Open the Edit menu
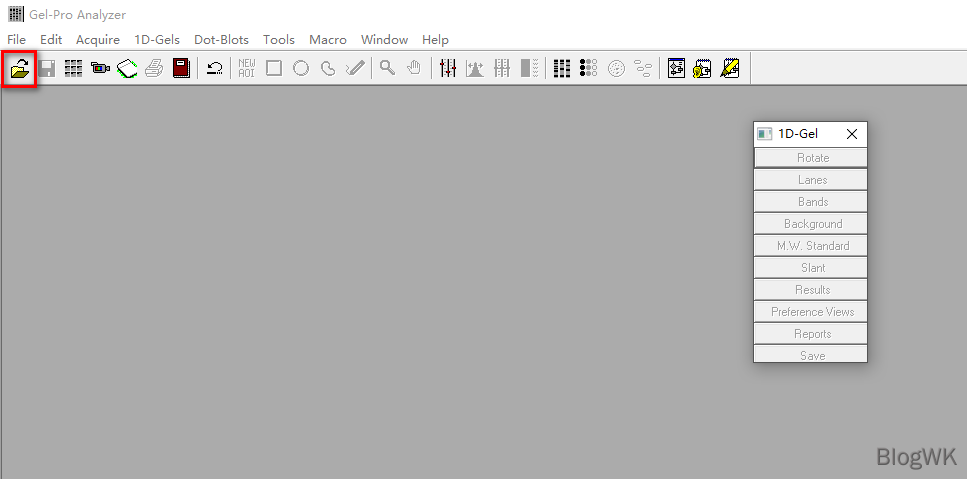The image size is (967, 479). 51,39
